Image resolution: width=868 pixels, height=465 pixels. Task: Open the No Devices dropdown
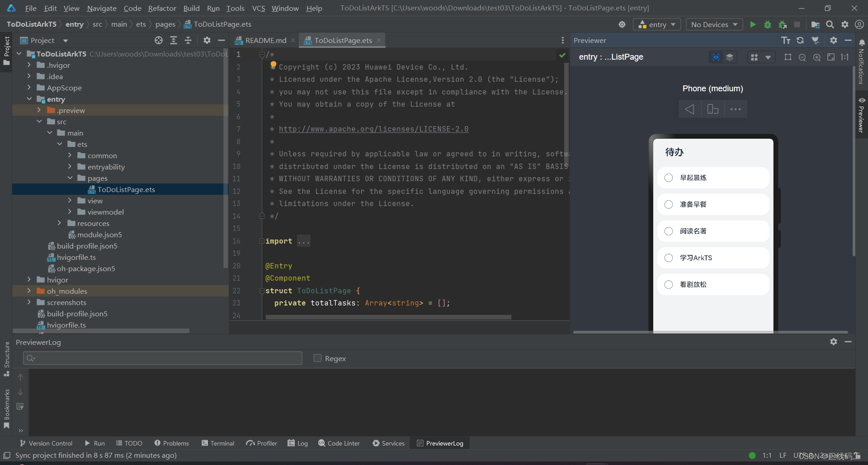pyautogui.click(x=714, y=24)
